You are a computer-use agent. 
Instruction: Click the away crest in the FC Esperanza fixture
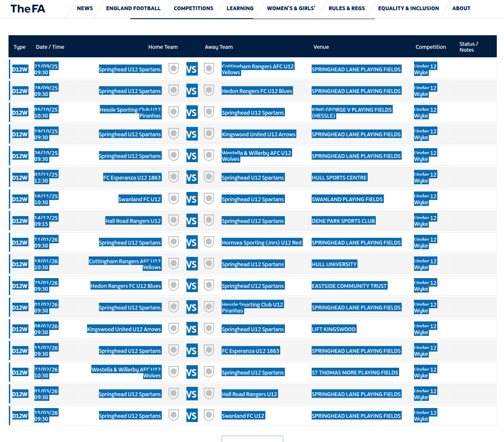[x=208, y=177]
